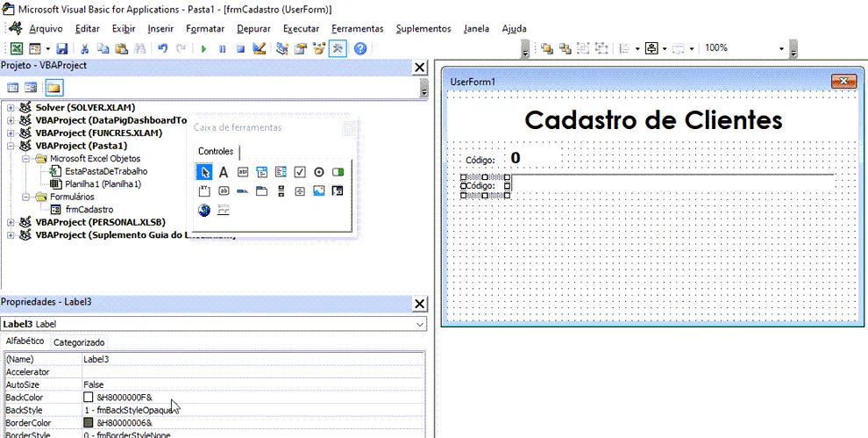This screenshot has width=868, height=438.
Task: Select frmCadastro in project tree
Action: 89,210
